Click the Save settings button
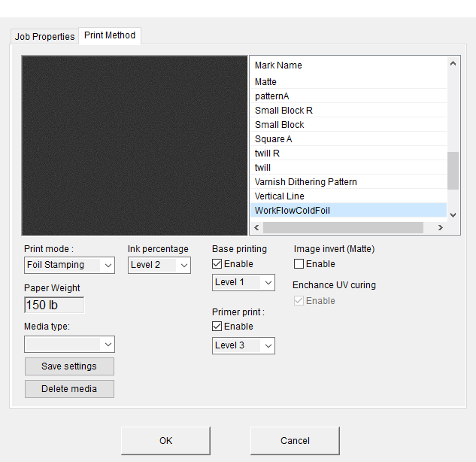This screenshot has height=462, width=476. pos(69,366)
